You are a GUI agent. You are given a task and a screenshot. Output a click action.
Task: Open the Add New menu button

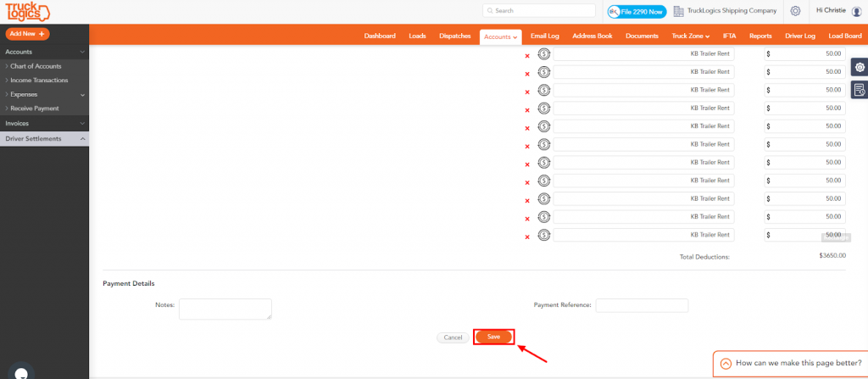click(x=28, y=34)
